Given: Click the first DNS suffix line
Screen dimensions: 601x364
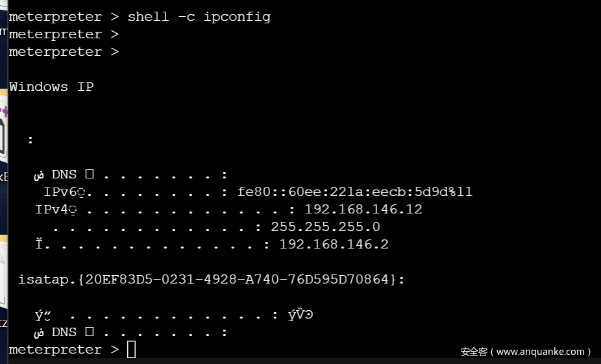Looking at the screenshot, I should click(x=130, y=175).
